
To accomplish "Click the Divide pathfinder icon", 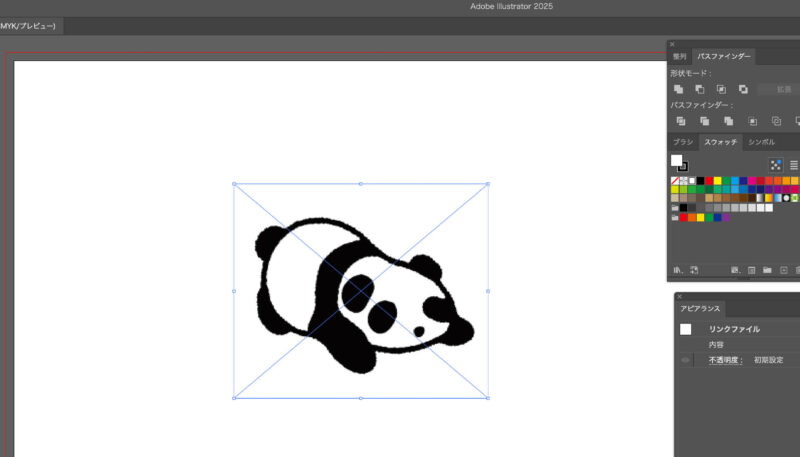I will (x=679, y=121).
